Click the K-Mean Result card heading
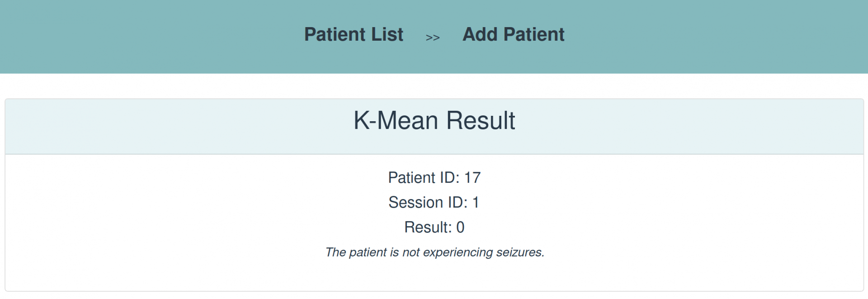 tap(434, 121)
